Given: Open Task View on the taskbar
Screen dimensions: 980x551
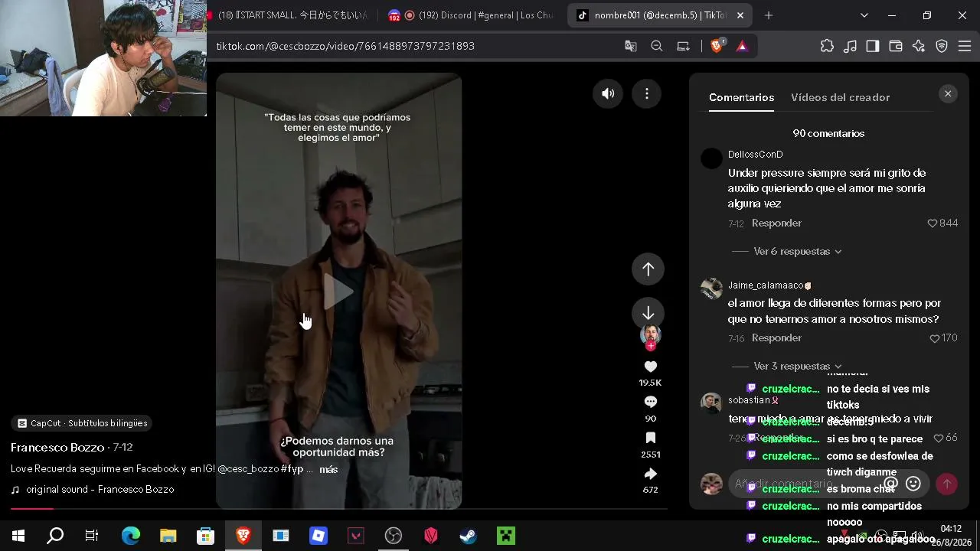Looking at the screenshot, I should tap(92, 536).
